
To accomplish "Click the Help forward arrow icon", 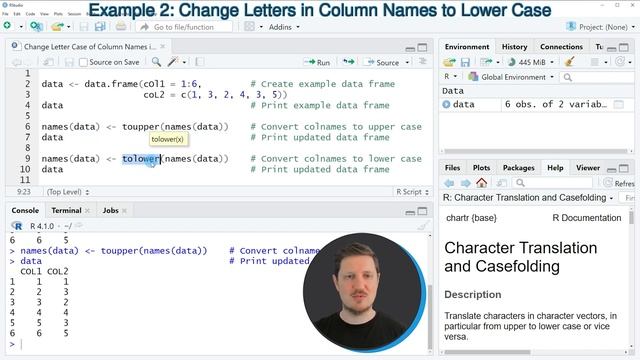I will (465, 183).
